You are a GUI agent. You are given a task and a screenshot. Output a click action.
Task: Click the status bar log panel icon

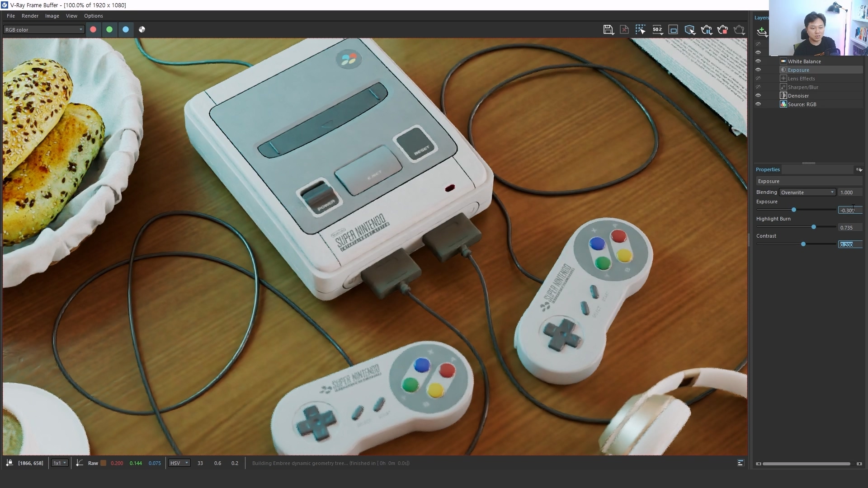[x=741, y=463]
